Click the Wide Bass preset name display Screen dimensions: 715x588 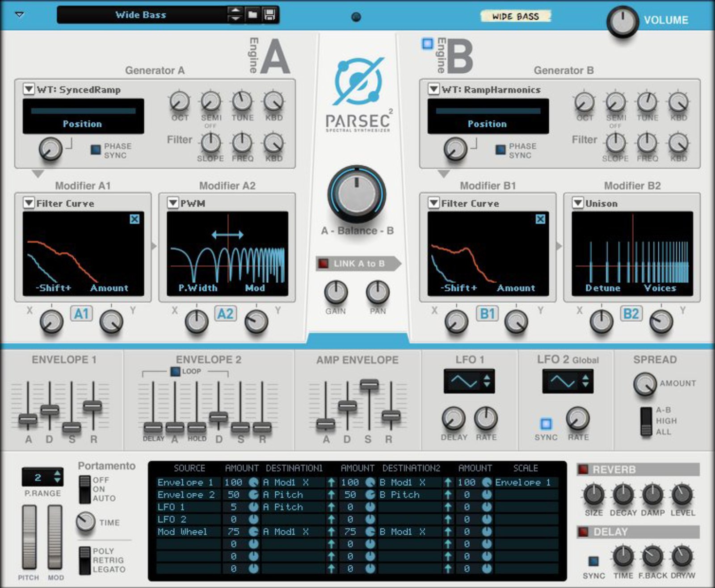[141, 14]
